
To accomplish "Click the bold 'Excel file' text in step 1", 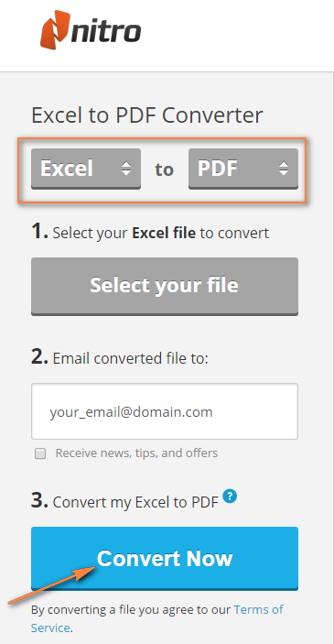I will (164, 233).
